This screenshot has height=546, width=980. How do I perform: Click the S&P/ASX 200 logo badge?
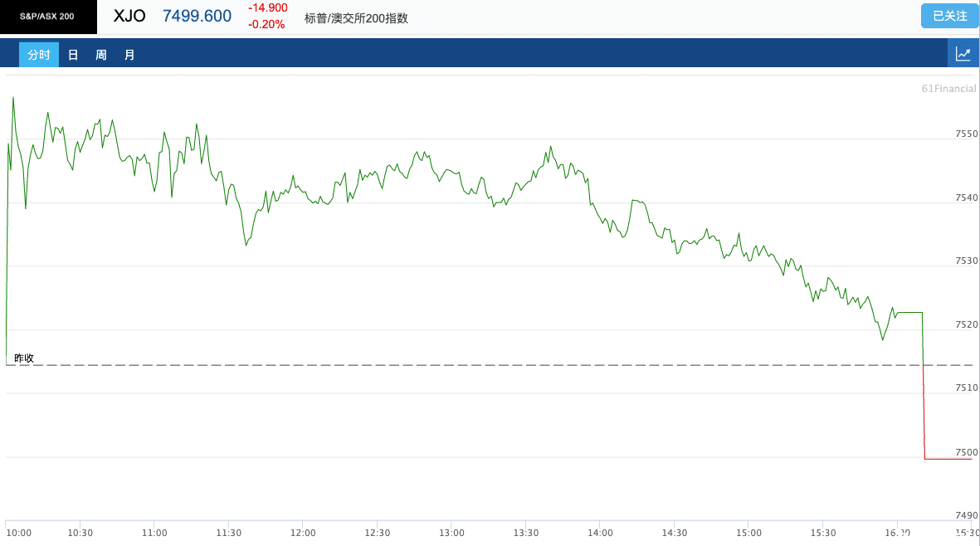tap(48, 17)
